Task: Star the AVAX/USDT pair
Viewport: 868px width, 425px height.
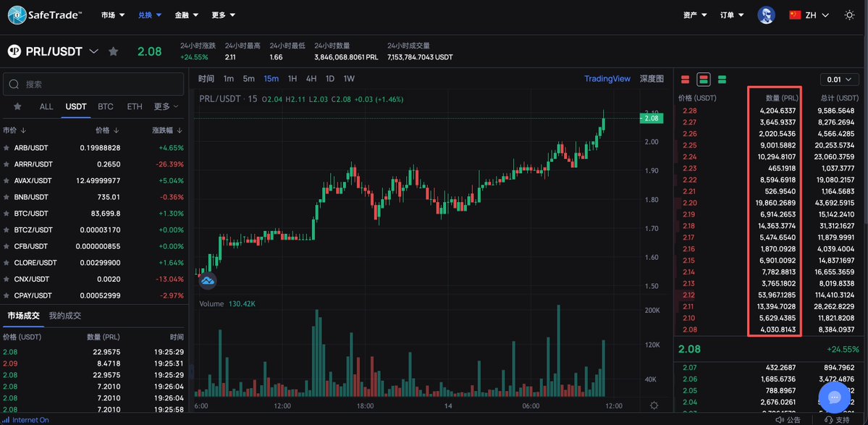Action: pos(6,181)
